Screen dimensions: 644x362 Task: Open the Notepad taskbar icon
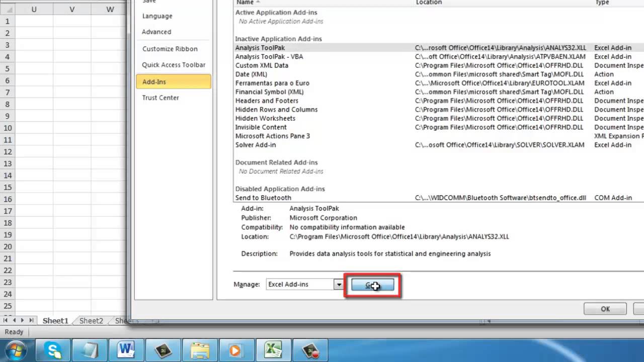click(x=90, y=350)
